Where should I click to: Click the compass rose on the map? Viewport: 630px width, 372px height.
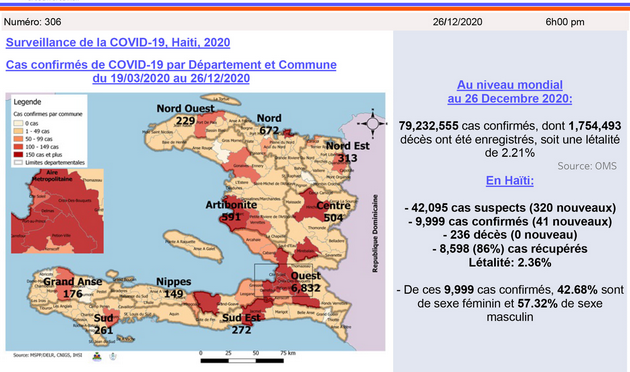[372, 123]
